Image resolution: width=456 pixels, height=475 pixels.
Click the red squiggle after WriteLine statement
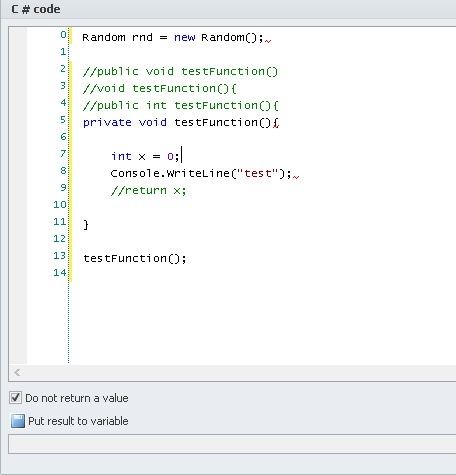pos(296,177)
